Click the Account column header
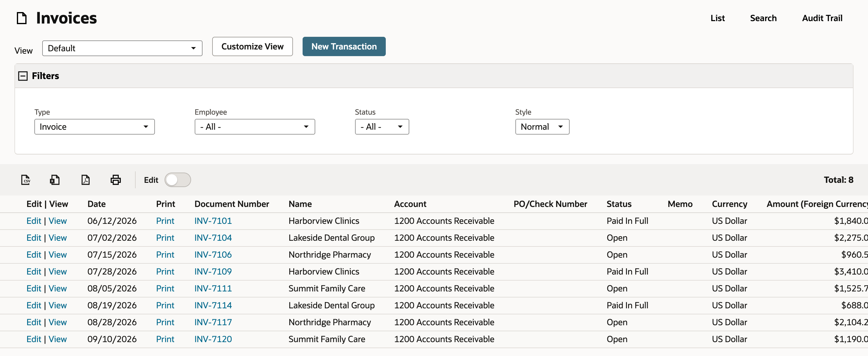The image size is (868, 356). (x=410, y=204)
